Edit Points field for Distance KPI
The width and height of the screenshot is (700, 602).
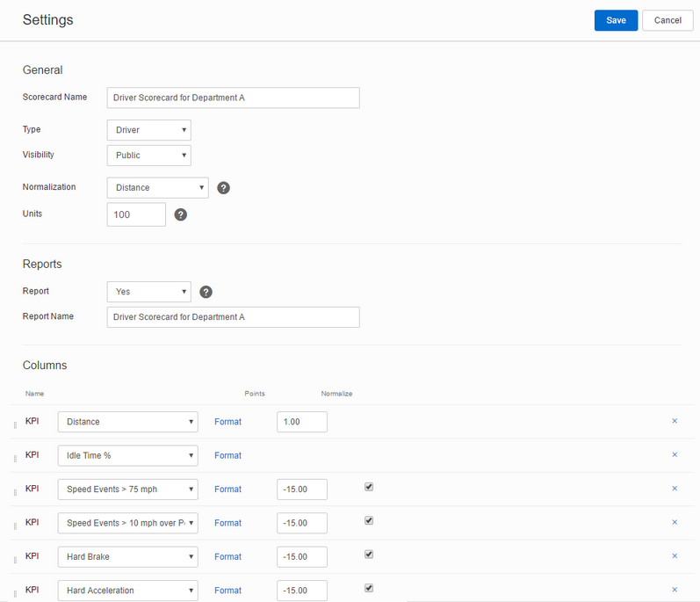(302, 422)
